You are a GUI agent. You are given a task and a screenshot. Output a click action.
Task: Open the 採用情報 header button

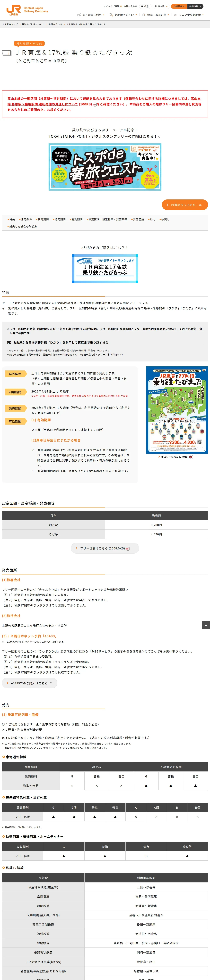point(195,7)
